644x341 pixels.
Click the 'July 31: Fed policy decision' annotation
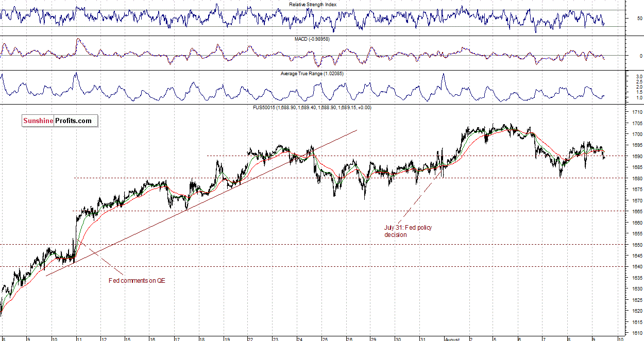tap(408, 231)
